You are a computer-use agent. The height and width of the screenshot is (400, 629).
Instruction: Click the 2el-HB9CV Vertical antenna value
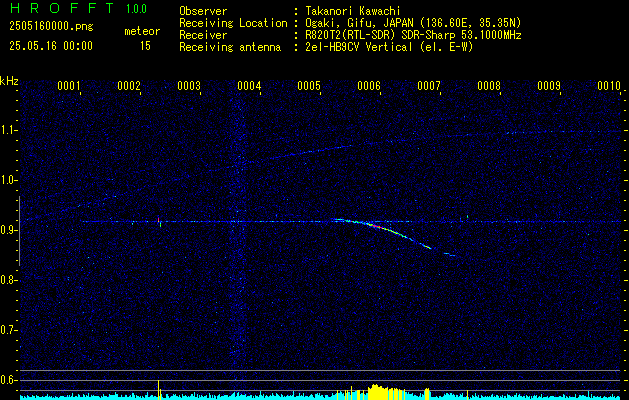(x=389, y=47)
